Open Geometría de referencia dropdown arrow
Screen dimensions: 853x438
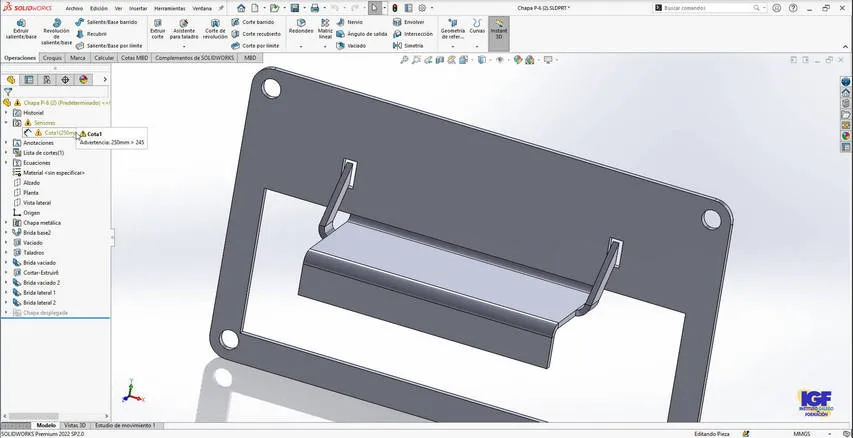[x=453, y=47]
